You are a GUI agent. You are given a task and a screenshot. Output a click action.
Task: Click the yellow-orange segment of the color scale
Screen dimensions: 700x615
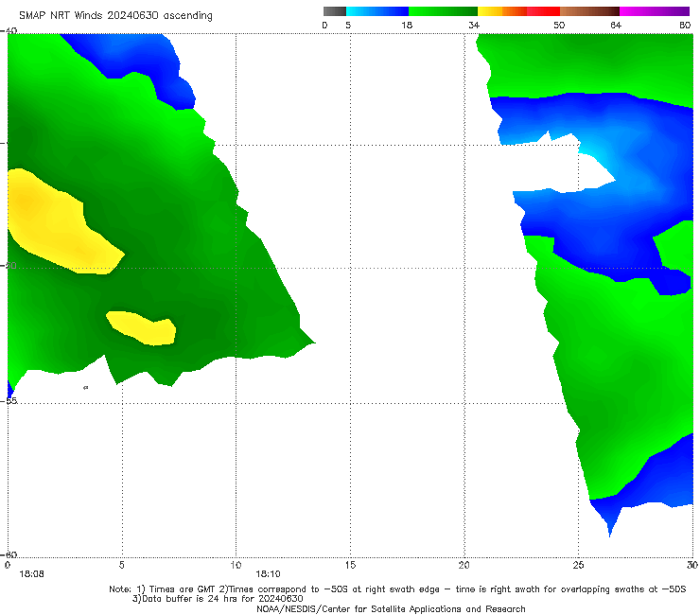tap(502, 11)
